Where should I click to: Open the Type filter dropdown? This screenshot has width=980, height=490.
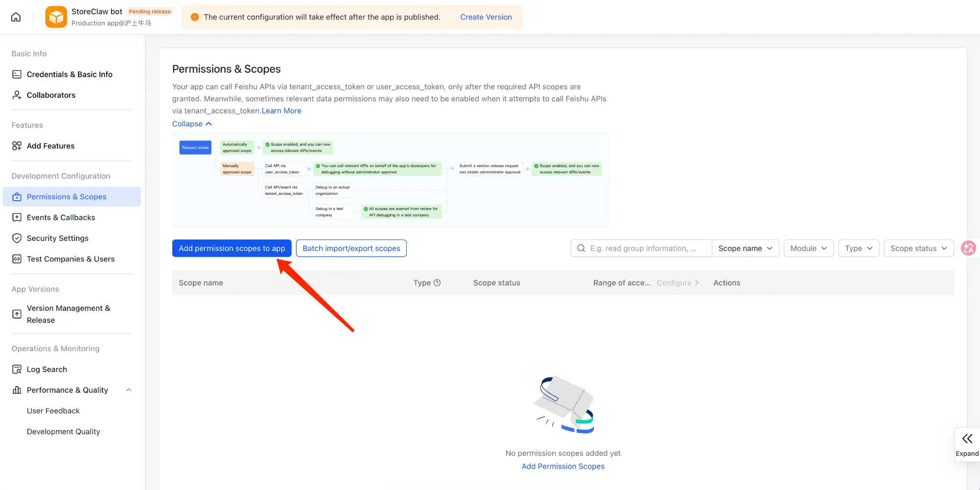[858, 248]
